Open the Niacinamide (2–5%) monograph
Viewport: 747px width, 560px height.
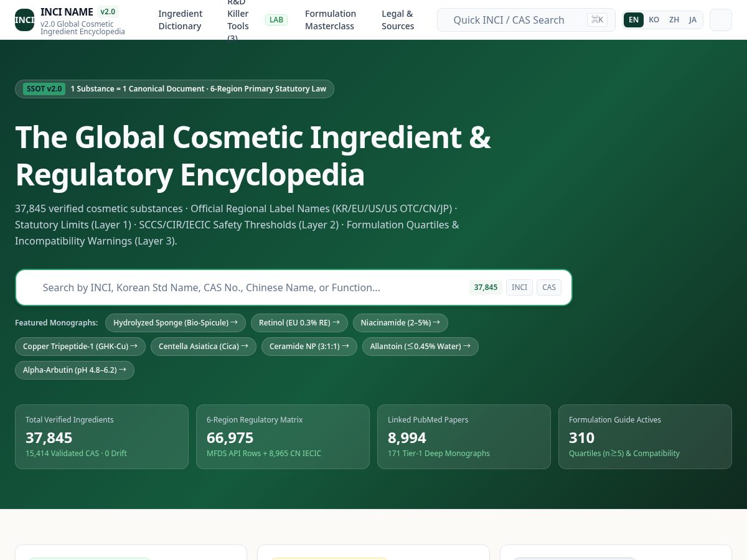(x=400, y=323)
